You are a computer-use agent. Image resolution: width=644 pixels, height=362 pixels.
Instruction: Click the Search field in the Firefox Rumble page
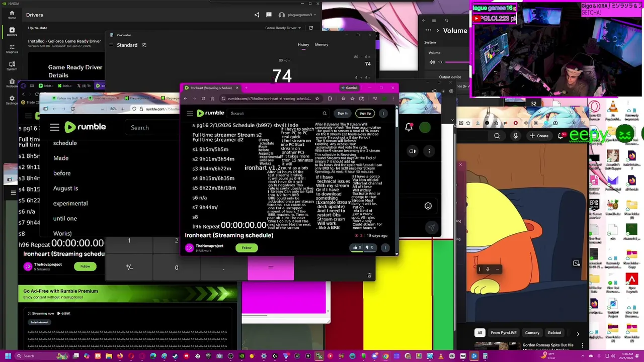click(153, 128)
